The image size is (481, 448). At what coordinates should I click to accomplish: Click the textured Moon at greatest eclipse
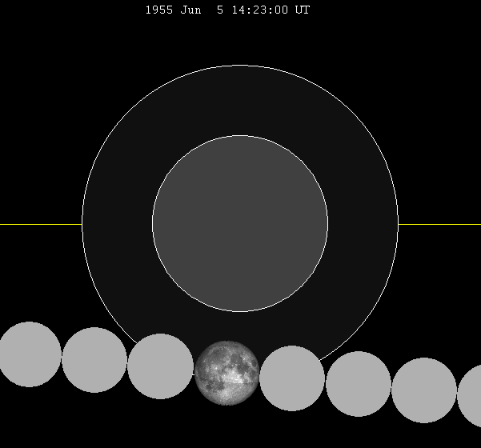(226, 372)
